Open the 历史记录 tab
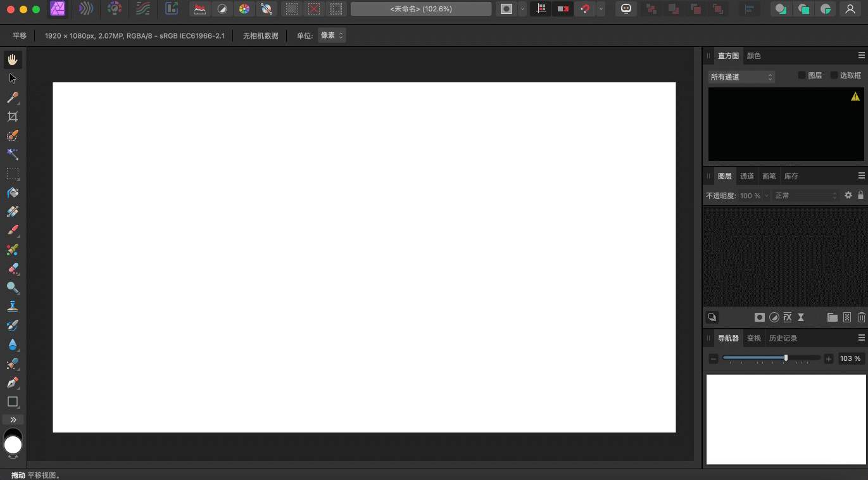The height and width of the screenshot is (480, 868). [x=783, y=338]
